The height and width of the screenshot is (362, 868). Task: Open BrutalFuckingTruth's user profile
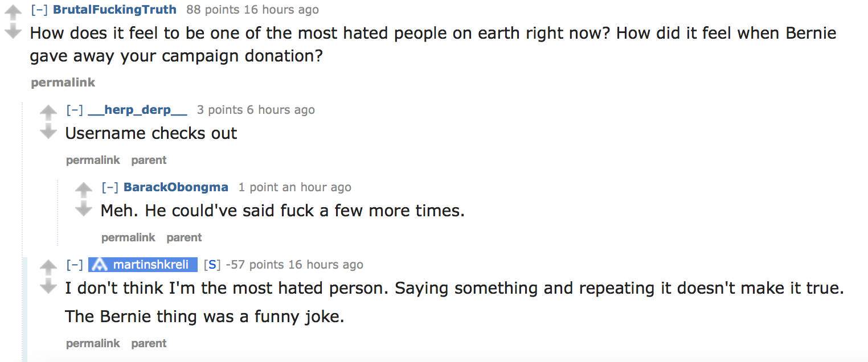[x=114, y=10]
